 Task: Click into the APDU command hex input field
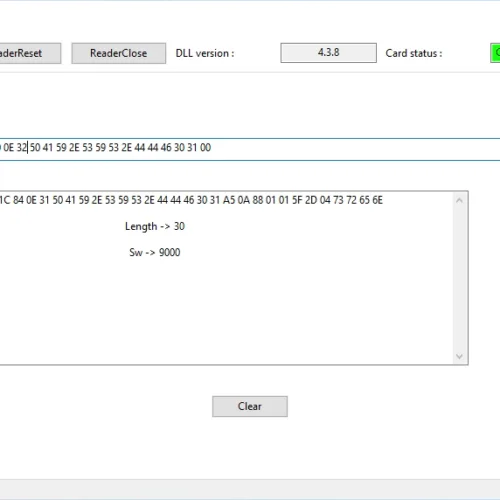[x=250, y=149]
